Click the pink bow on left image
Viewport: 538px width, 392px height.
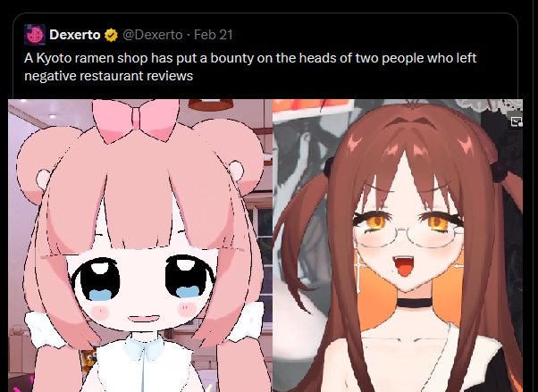pyautogui.click(x=136, y=120)
